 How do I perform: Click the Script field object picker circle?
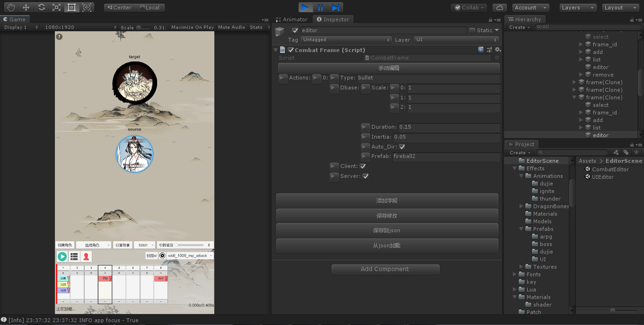click(x=497, y=58)
